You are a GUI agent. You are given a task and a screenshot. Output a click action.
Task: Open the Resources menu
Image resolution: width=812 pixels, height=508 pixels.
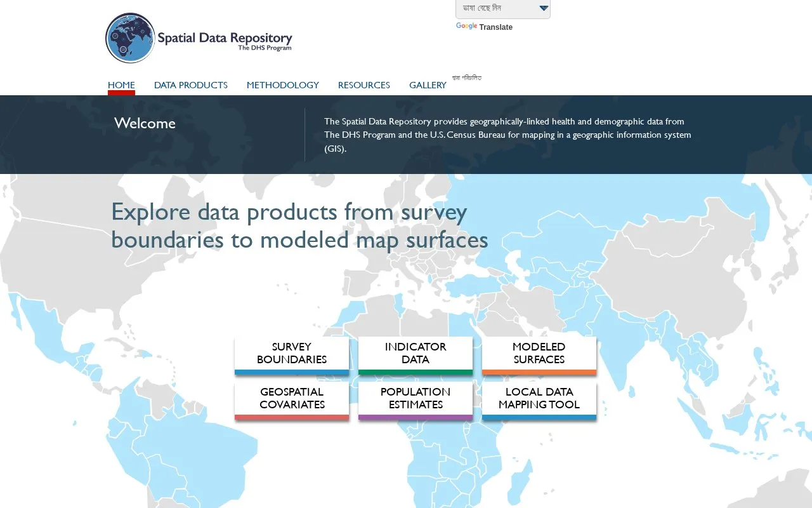coord(364,85)
